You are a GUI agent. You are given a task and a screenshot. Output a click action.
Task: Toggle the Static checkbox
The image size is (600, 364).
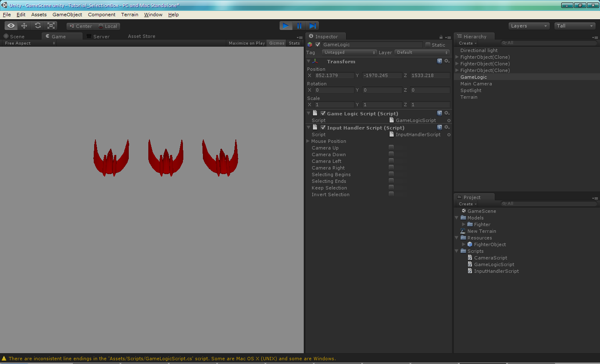click(x=428, y=45)
